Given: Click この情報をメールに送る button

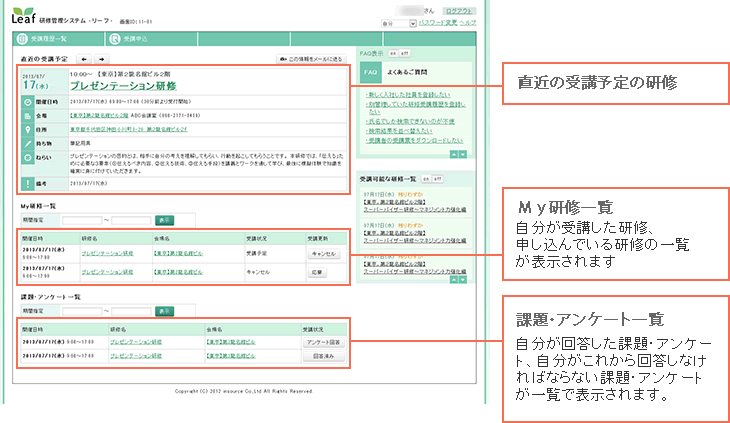Looking at the screenshot, I should coord(311,59).
